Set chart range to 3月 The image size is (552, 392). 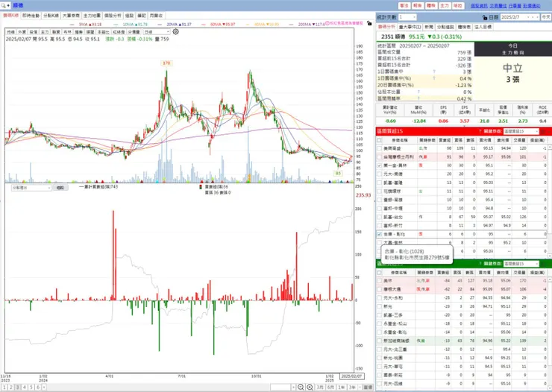click(x=320, y=387)
